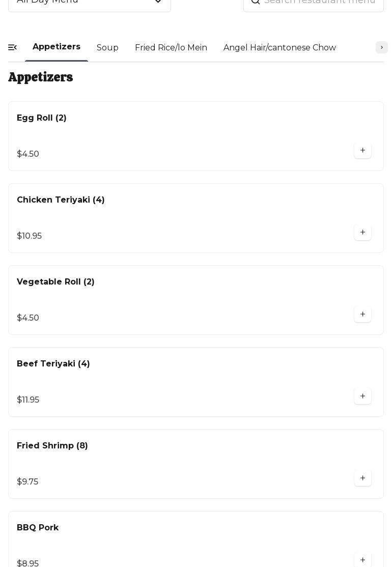
Task: Click the restaurant menu search field
Action: coord(321,2)
